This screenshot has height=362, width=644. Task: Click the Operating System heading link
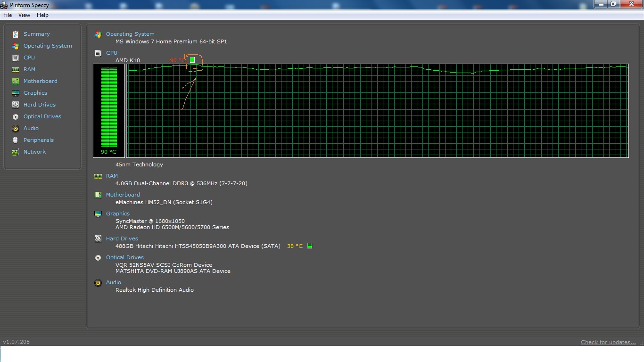point(130,34)
